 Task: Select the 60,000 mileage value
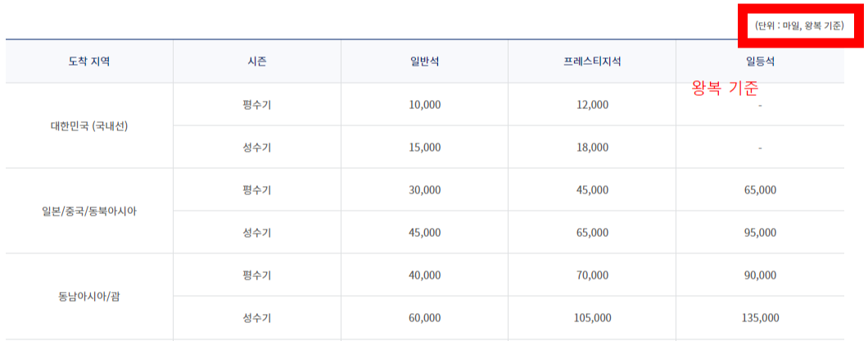pyautogui.click(x=425, y=318)
